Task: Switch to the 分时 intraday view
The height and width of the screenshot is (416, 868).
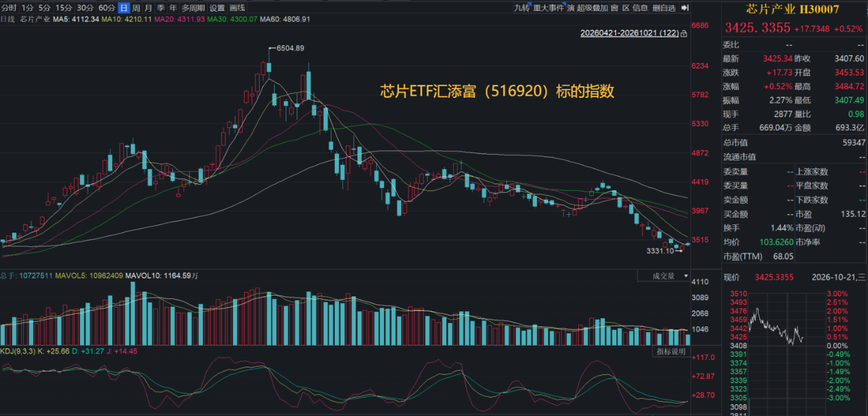Action: pyautogui.click(x=9, y=8)
